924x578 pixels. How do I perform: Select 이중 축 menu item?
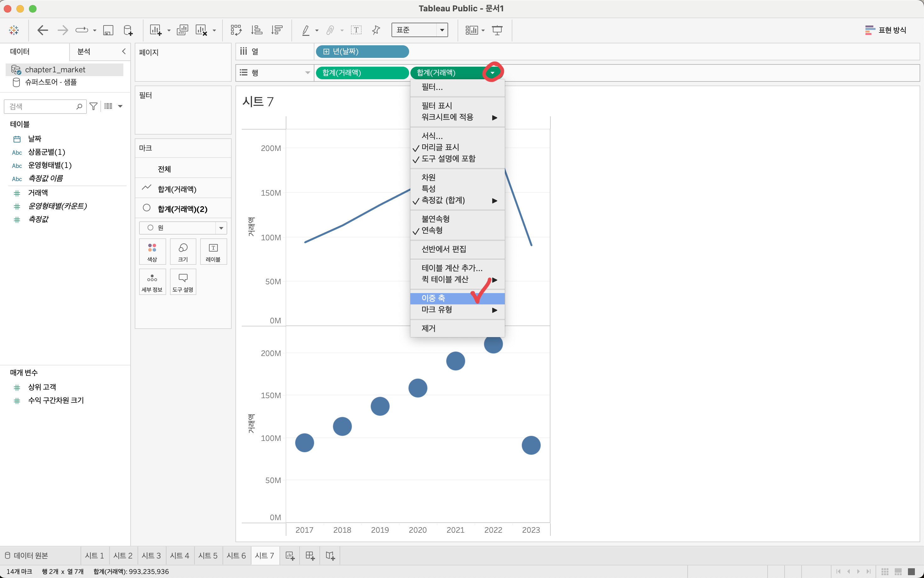(433, 298)
